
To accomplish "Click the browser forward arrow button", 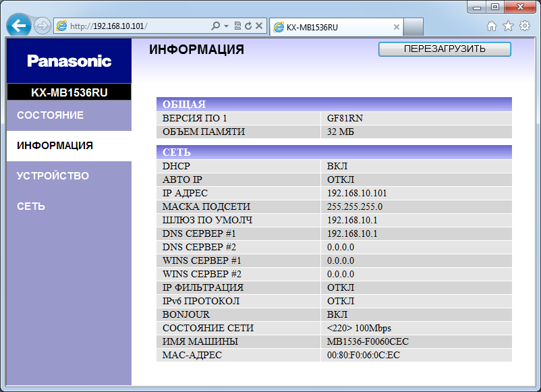I will (x=42, y=26).
